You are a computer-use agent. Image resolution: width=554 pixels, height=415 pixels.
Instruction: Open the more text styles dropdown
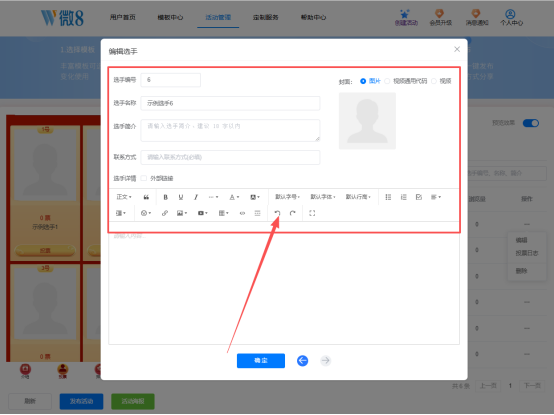(213, 197)
